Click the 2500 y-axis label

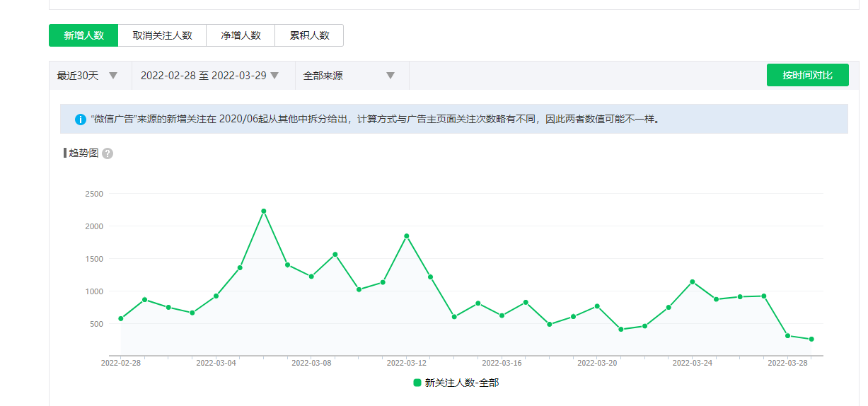point(93,194)
